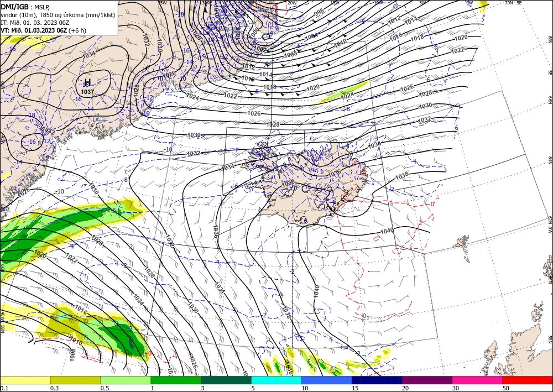Click the "15W" longitude label at top

point(335,3)
